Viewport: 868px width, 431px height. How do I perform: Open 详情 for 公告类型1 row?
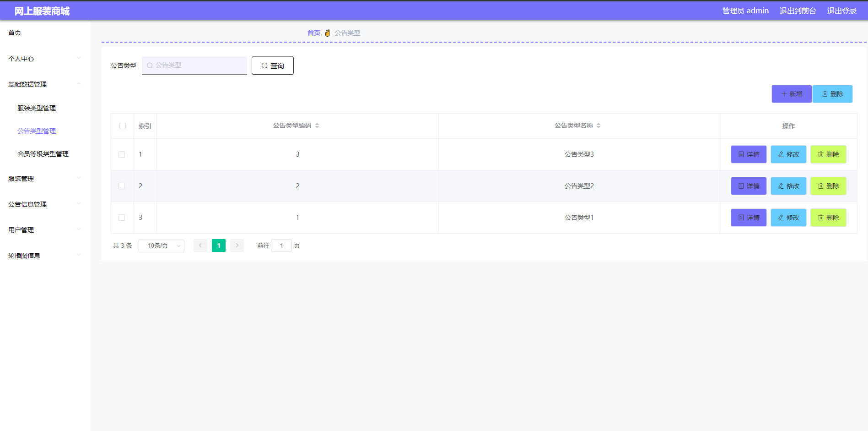[x=749, y=218]
